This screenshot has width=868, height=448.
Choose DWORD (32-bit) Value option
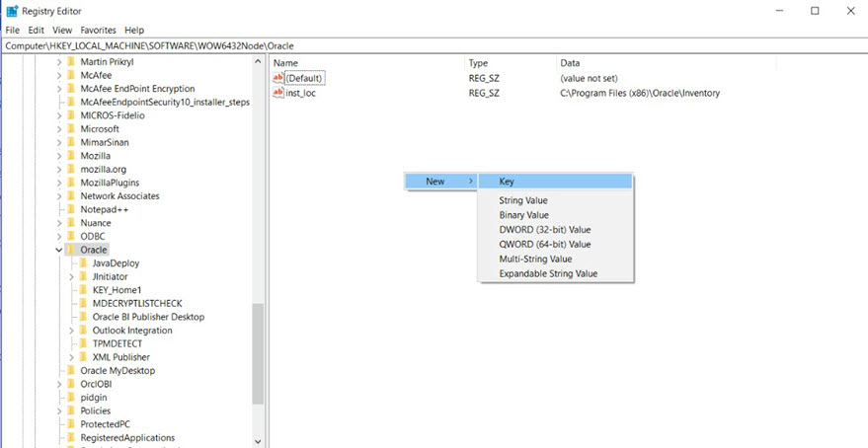555,230
